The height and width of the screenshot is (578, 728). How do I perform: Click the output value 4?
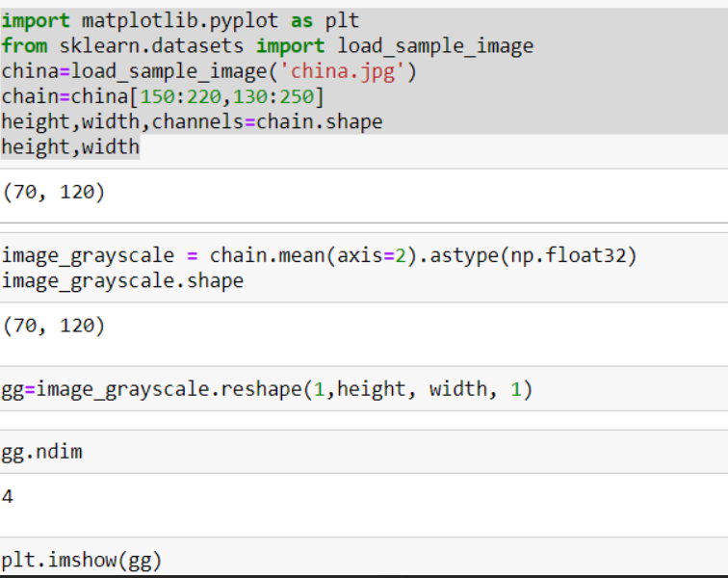click(x=9, y=497)
